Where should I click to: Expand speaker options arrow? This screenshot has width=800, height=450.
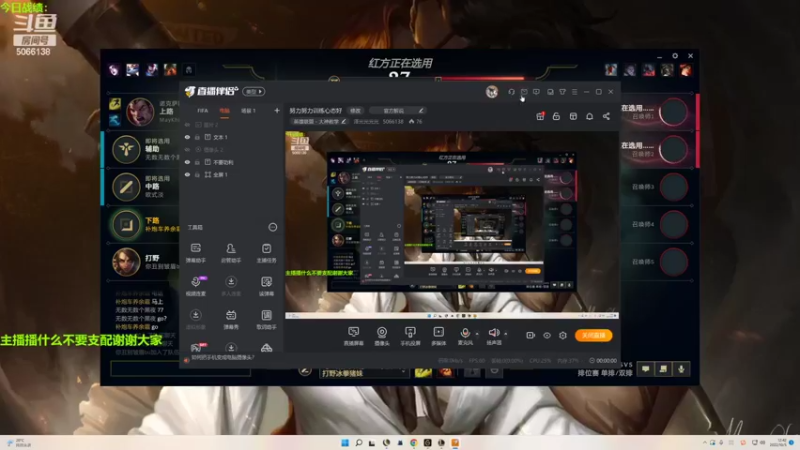point(506,334)
